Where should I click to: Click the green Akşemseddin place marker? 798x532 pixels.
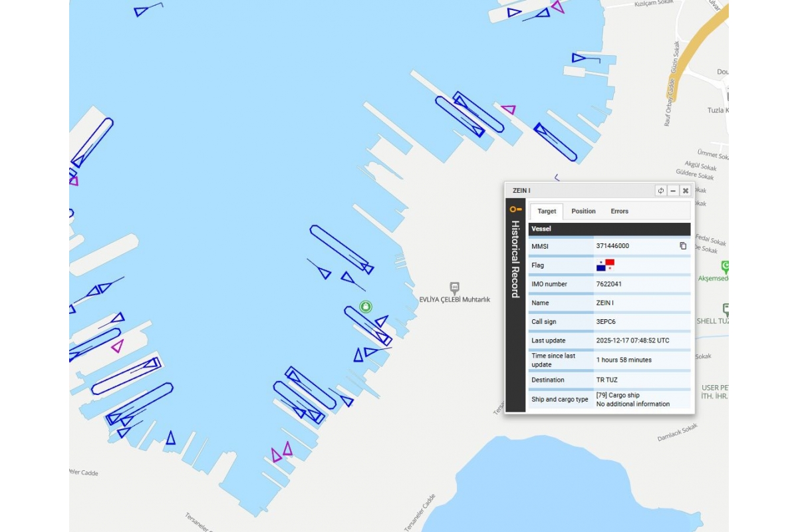pyautogui.click(x=725, y=267)
